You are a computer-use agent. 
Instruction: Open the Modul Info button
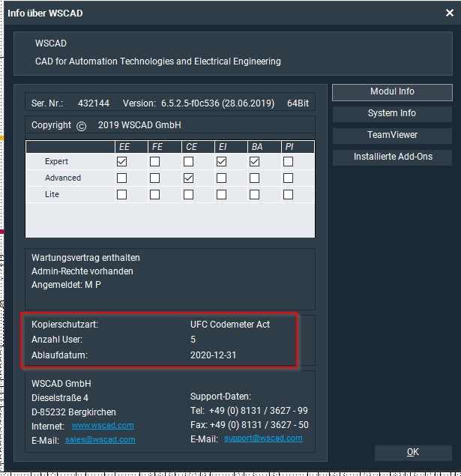click(x=392, y=92)
